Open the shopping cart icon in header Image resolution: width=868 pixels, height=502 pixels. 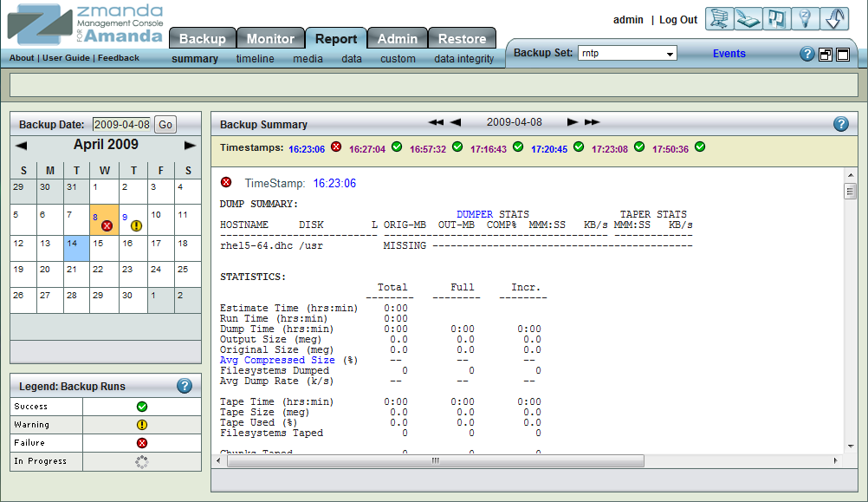point(719,19)
